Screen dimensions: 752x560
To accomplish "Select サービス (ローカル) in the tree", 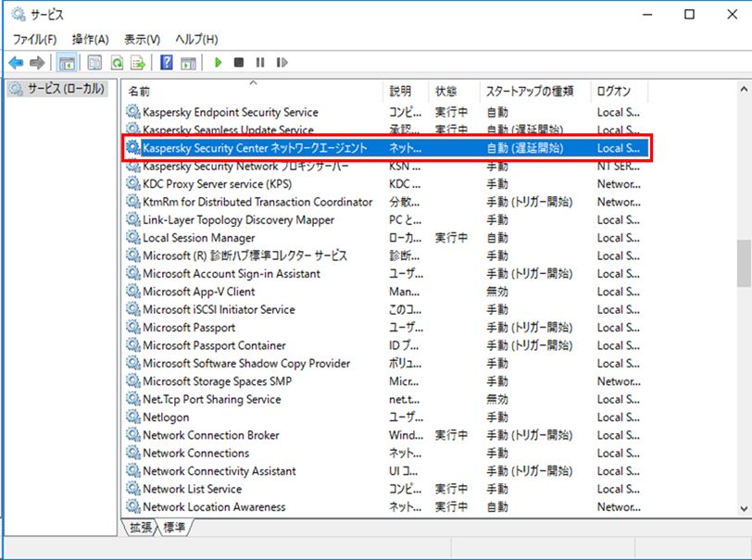I will 57,89.
